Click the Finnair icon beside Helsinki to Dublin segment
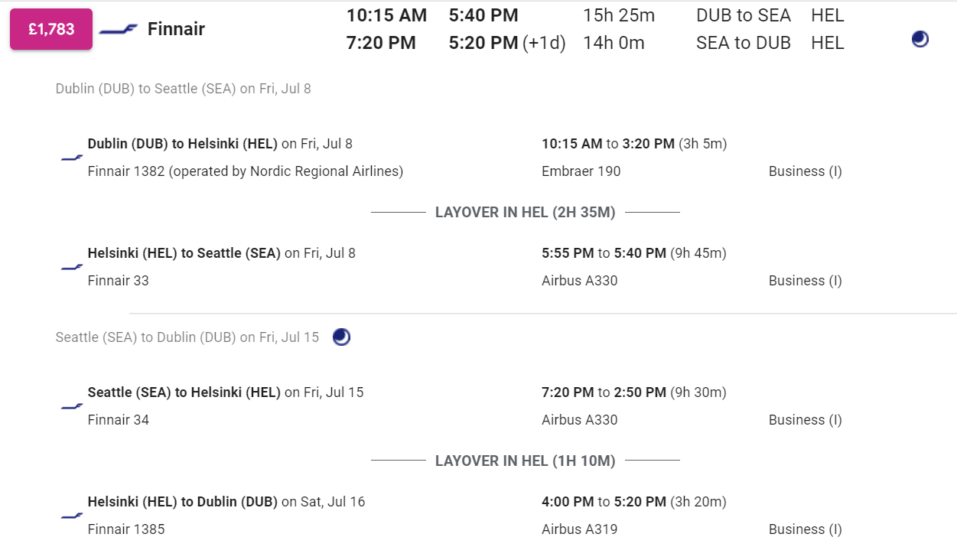The height and width of the screenshot is (560, 957). [x=72, y=516]
